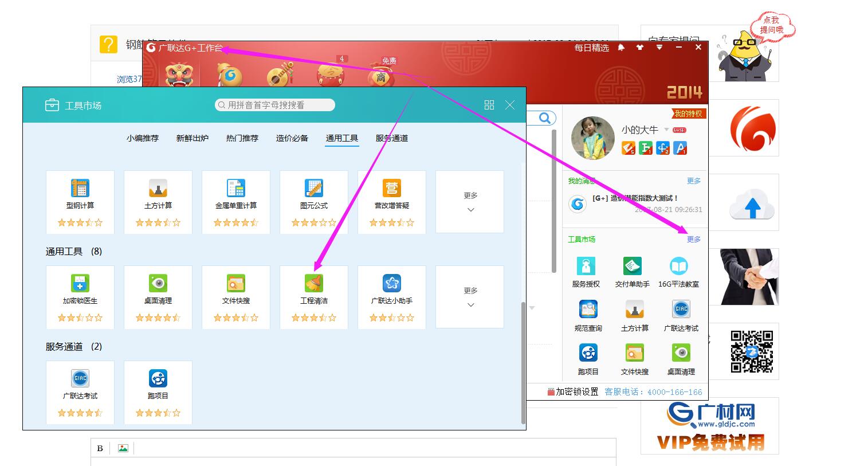Click the Lv4 level badge
Screen dimensions: 868x466
pos(680,130)
